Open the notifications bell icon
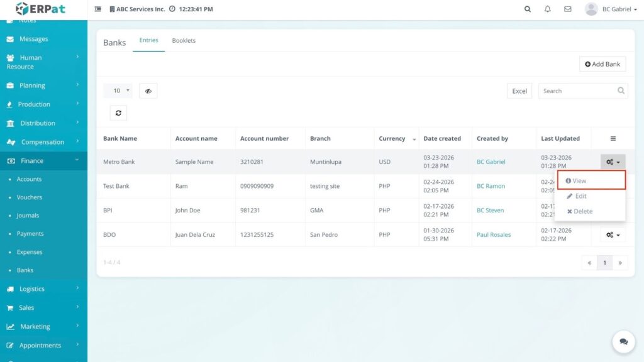 pyautogui.click(x=547, y=9)
